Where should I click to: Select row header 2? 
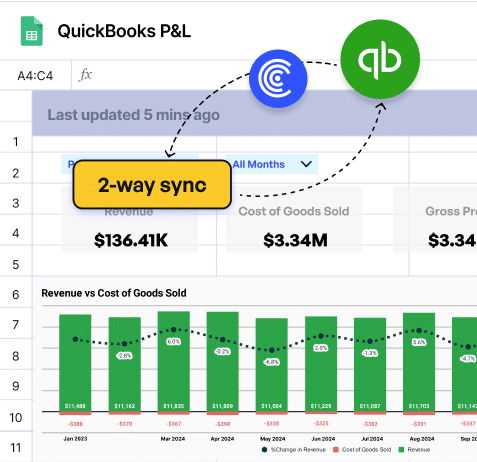click(16, 173)
